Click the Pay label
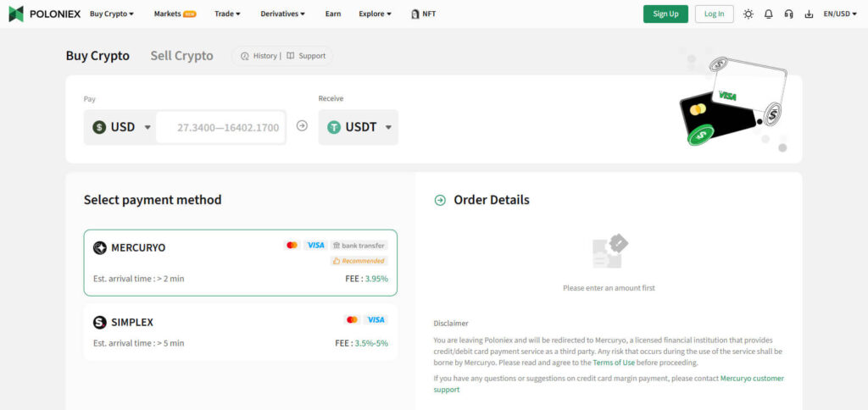 (90, 99)
